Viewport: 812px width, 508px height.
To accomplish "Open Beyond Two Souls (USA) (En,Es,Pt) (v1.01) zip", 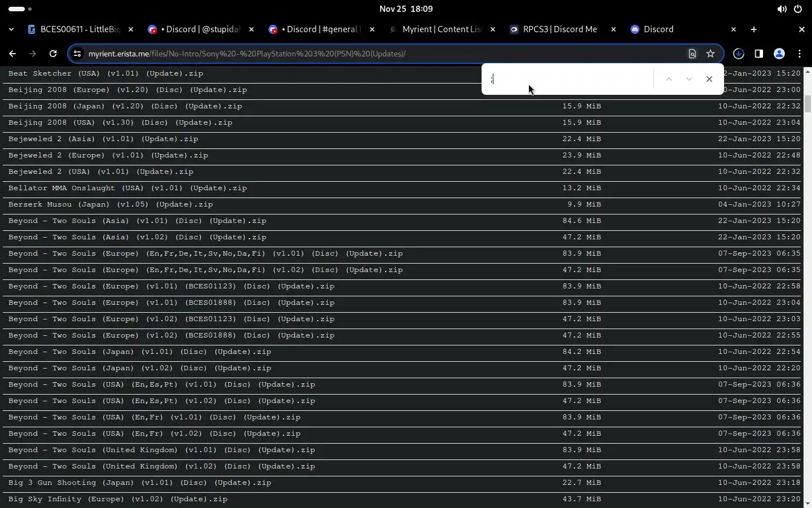I will click(162, 384).
